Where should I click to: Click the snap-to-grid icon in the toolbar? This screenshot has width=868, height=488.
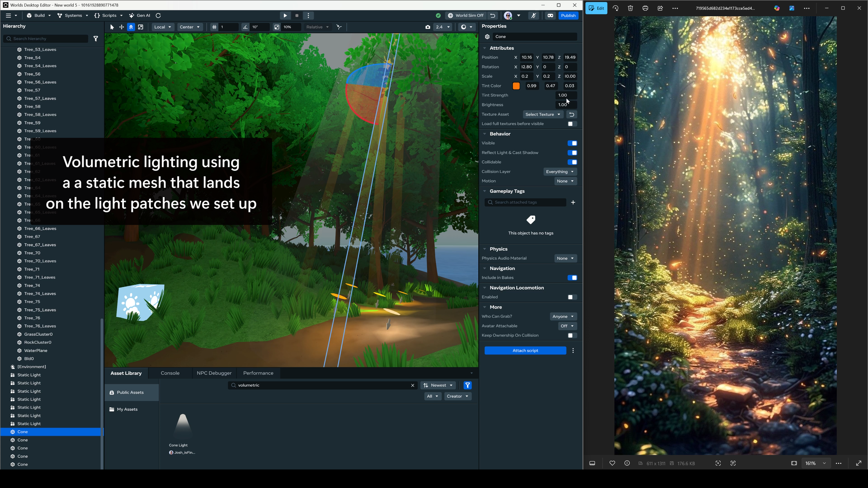coord(214,27)
